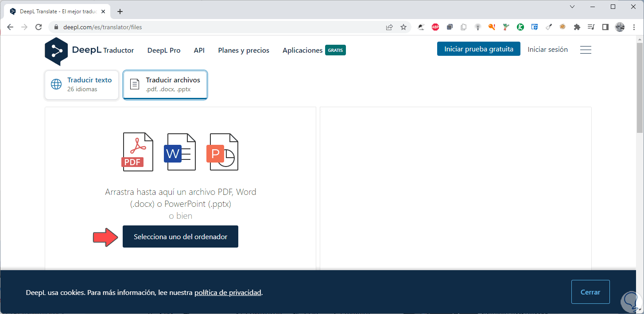Click the padlock site info icon

pyautogui.click(x=56, y=27)
